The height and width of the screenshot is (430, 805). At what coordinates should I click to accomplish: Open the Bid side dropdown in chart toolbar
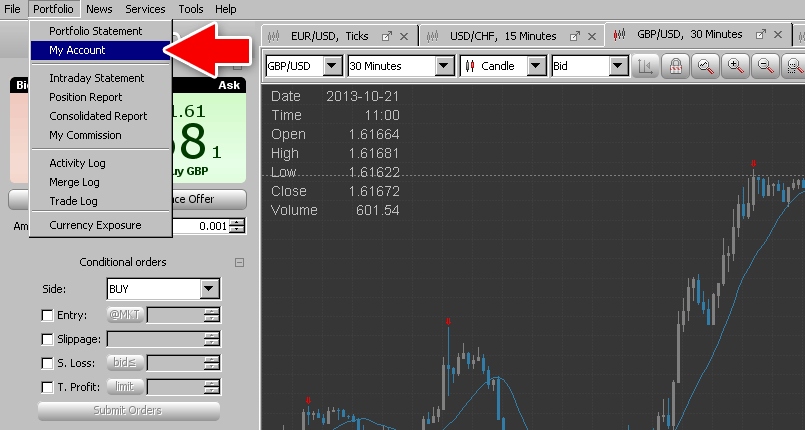point(618,66)
